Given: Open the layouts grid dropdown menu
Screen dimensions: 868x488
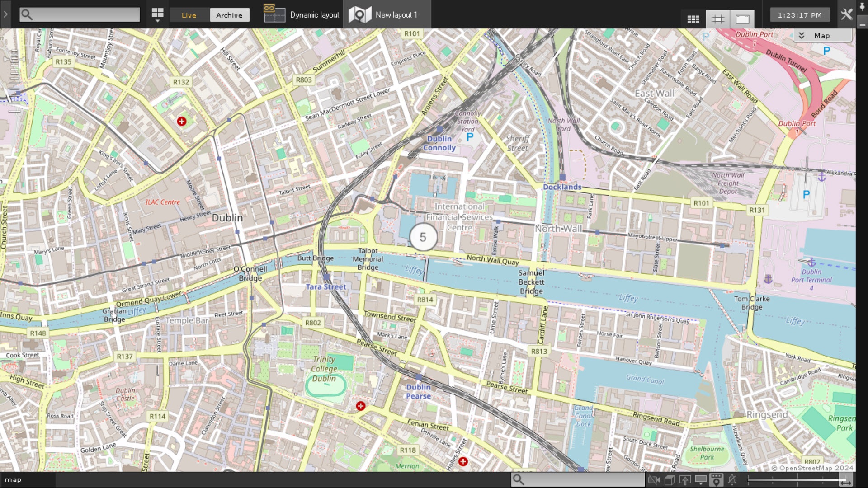Looking at the screenshot, I should tap(157, 14).
